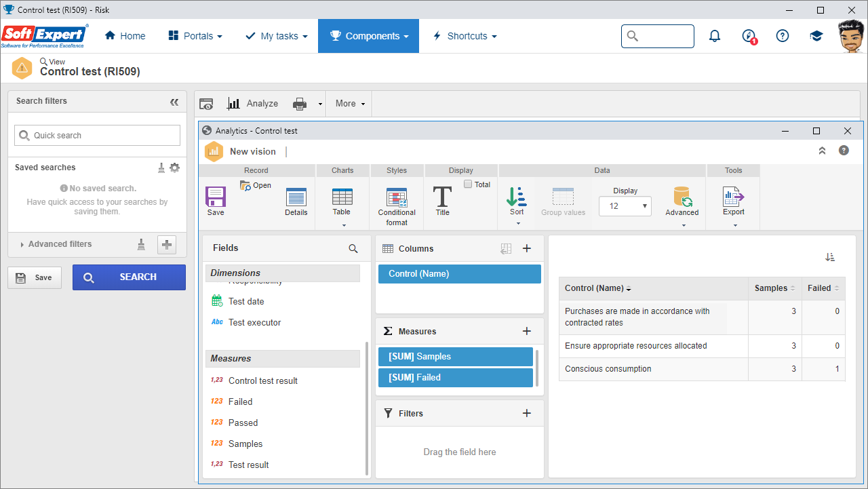Image resolution: width=868 pixels, height=489 pixels.
Task: Open the Analytics help question icon
Action: 844,151
